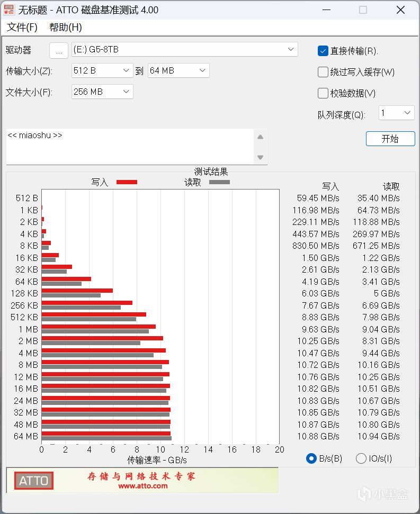Click the 59.45 MB/s write value
This screenshot has width=420, height=514.
coord(318,199)
